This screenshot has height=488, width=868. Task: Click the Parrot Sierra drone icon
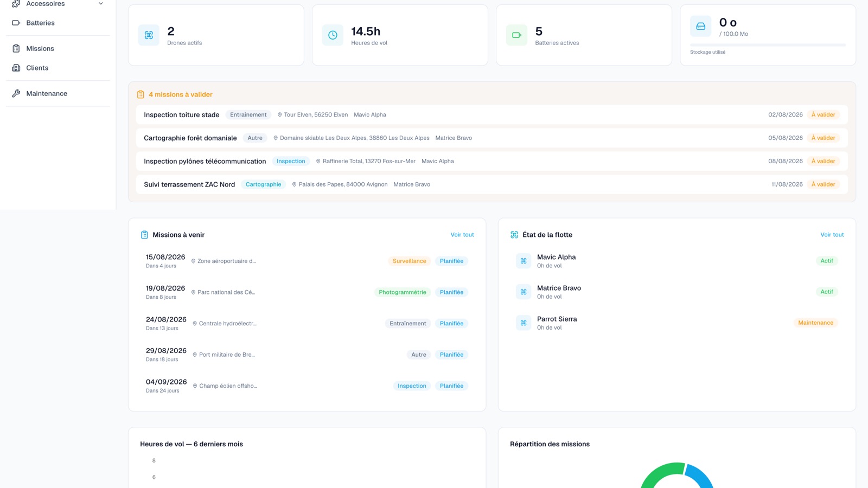click(524, 323)
